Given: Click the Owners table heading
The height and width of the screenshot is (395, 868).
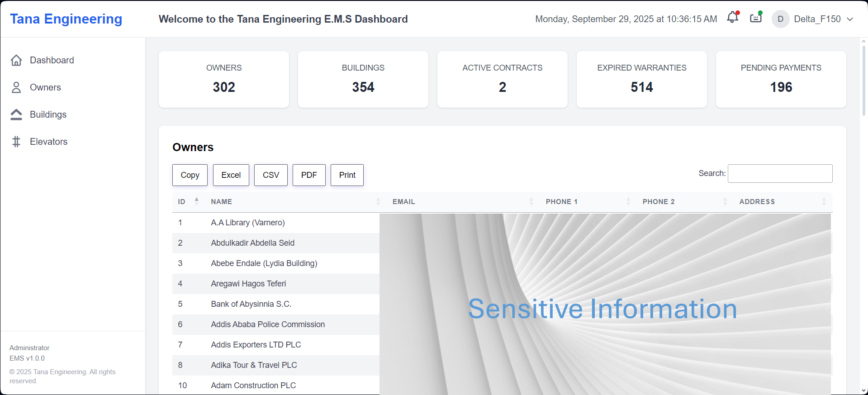Looking at the screenshot, I should pos(193,148).
